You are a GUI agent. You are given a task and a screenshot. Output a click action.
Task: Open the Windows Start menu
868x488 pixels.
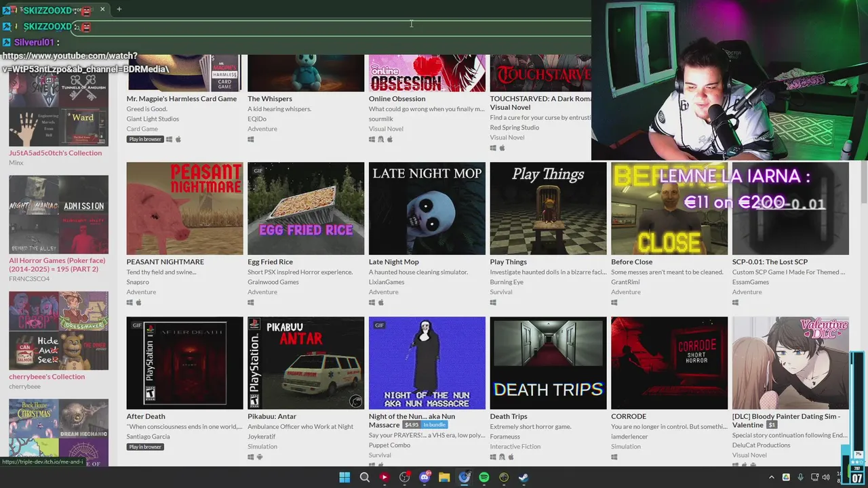(344, 477)
